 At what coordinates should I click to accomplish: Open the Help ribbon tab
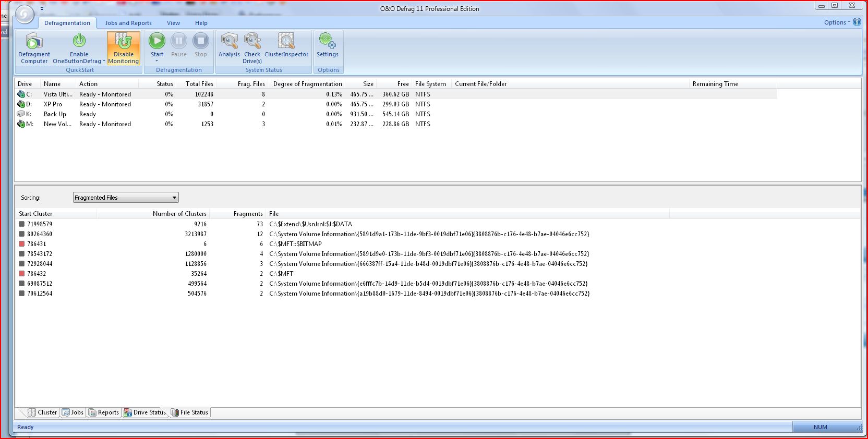tap(201, 23)
